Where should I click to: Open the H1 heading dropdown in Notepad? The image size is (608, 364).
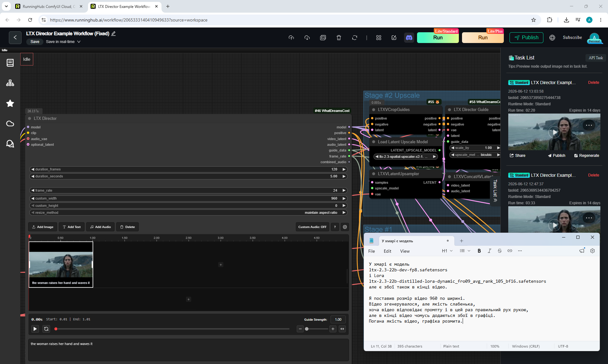click(x=447, y=251)
